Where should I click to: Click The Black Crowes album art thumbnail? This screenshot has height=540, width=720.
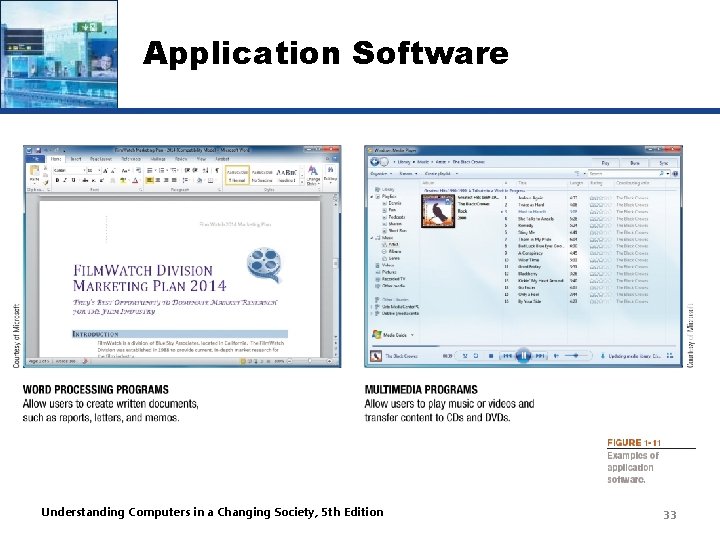click(438, 211)
